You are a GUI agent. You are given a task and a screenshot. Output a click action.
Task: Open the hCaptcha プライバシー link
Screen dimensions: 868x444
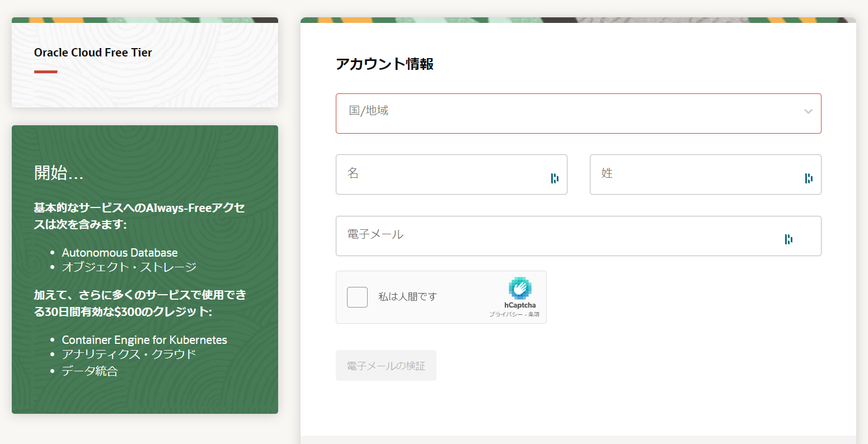(x=505, y=314)
